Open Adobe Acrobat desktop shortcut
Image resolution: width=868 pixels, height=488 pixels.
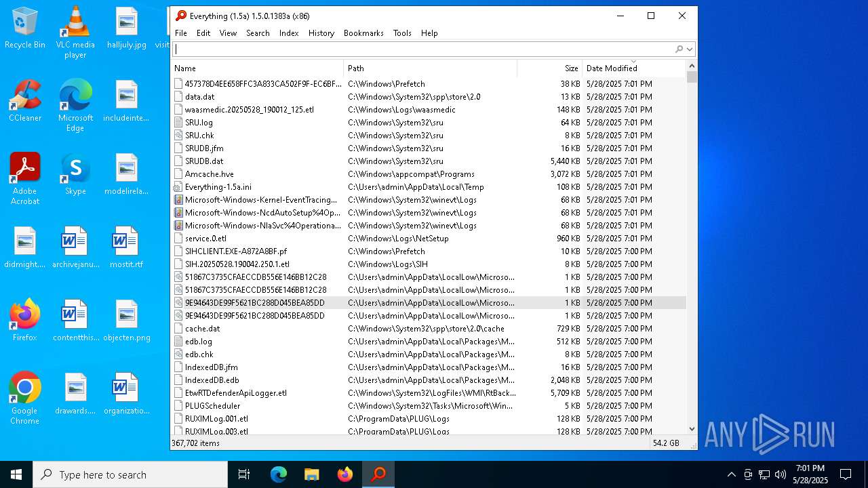(25, 179)
